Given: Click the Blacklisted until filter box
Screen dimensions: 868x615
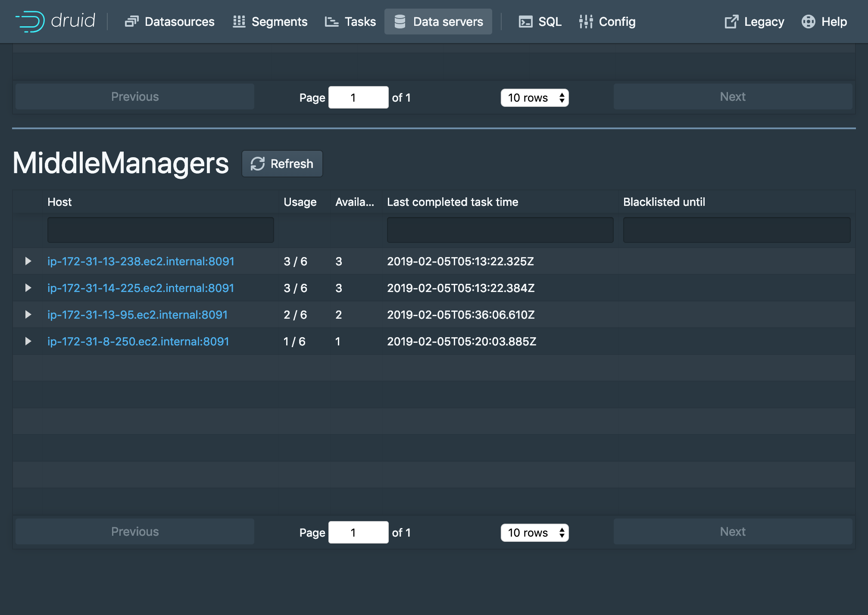Looking at the screenshot, I should 737,230.
